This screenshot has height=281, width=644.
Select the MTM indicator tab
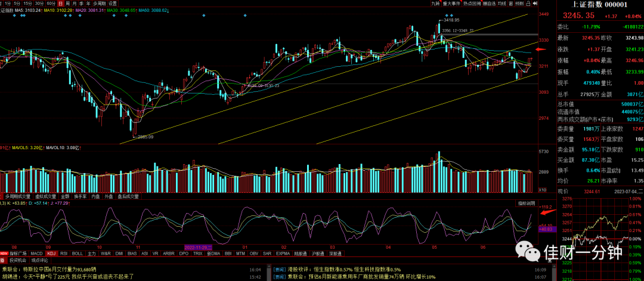[x=241, y=254]
